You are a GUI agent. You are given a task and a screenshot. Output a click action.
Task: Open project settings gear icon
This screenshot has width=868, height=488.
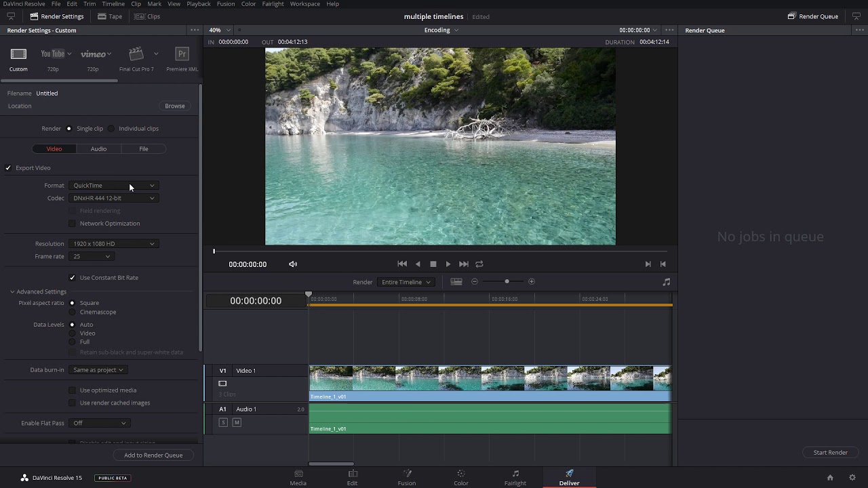point(852,478)
